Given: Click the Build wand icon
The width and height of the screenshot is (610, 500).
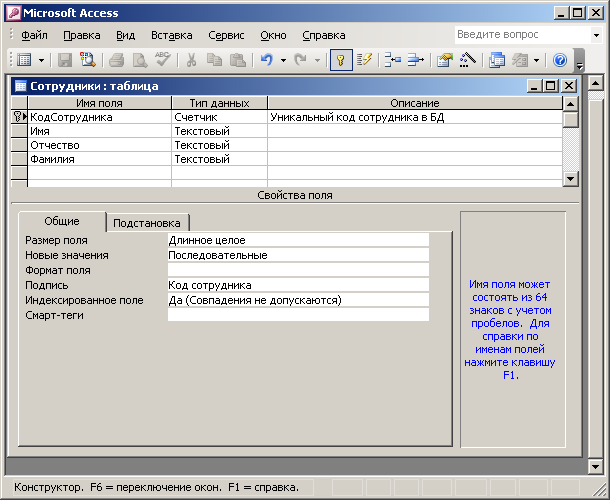Looking at the screenshot, I should point(468,60).
